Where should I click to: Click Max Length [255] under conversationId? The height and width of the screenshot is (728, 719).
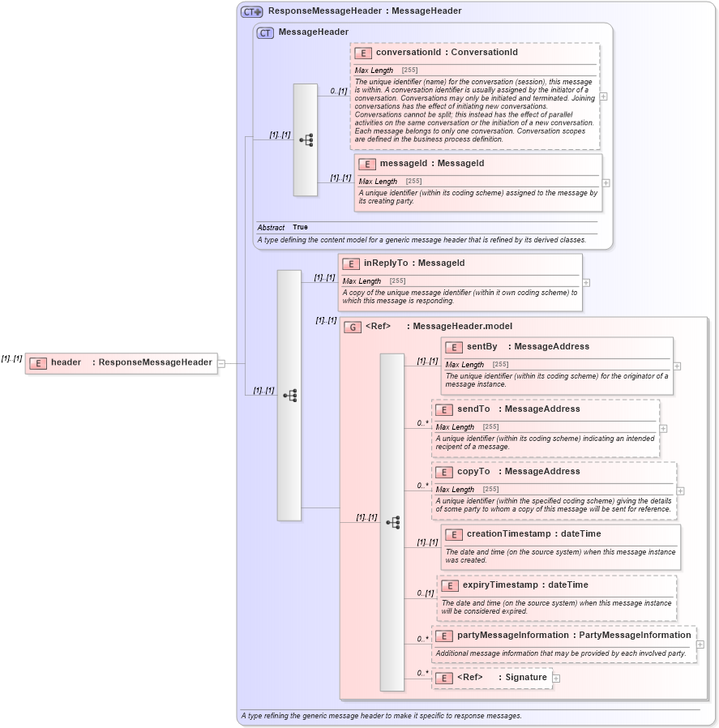(386, 70)
